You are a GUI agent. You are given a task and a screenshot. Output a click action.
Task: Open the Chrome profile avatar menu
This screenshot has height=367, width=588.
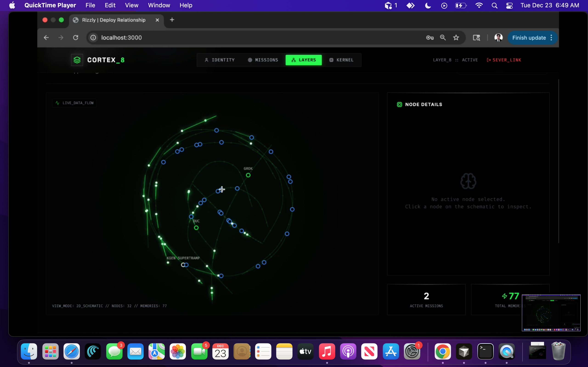click(498, 38)
